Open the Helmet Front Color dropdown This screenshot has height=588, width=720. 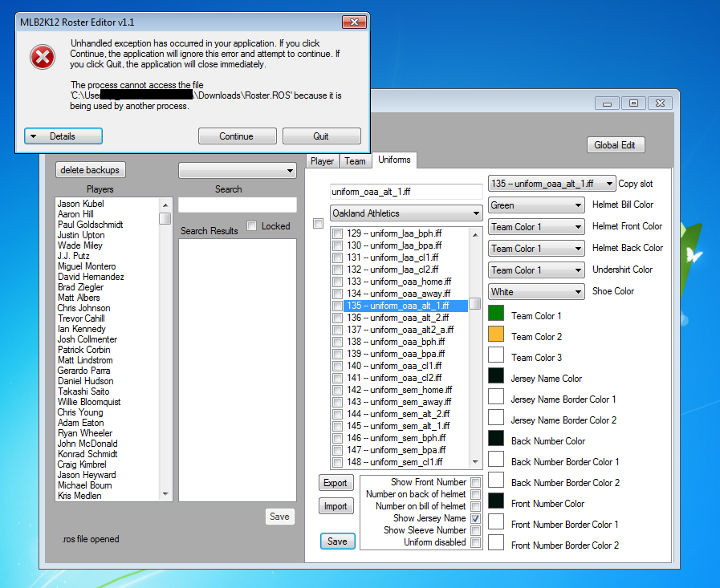[x=536, y=227]
